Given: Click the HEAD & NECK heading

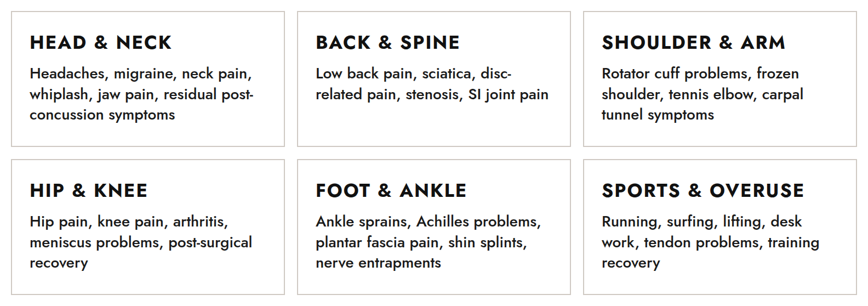Looking at the screenshot, I should 101,43.
